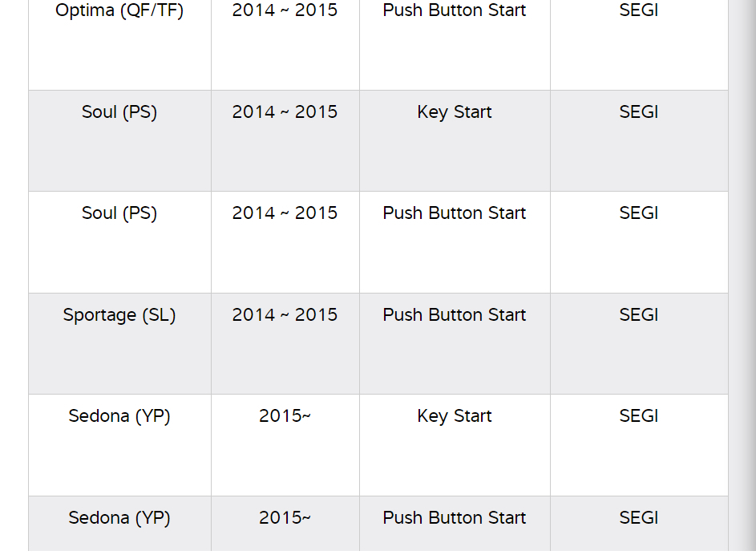Viewport: 756px width, 559px height.
Task: Select Push Button Start in the Sportage row
Action: point(455,315)
